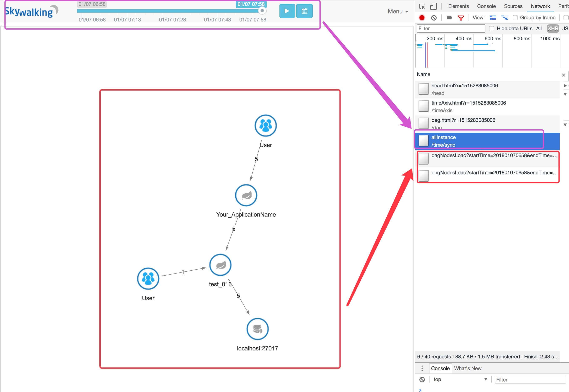
Task: Click the play button in timeline header
Action: [x=287, y=11]
